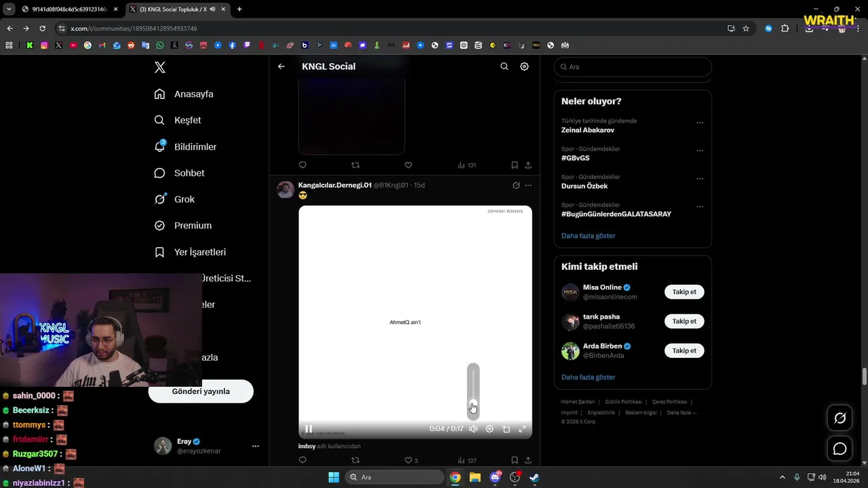Open more menu on Kangalcılar.Dernegi.01 post

528,185
